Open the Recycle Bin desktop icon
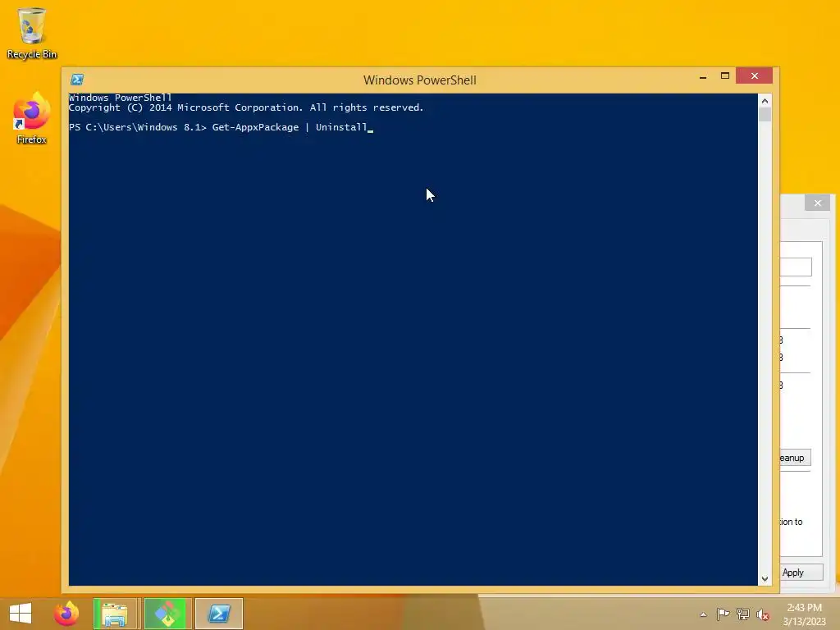The width and height of the screenshot is (840, 630). tap(32, 33)
